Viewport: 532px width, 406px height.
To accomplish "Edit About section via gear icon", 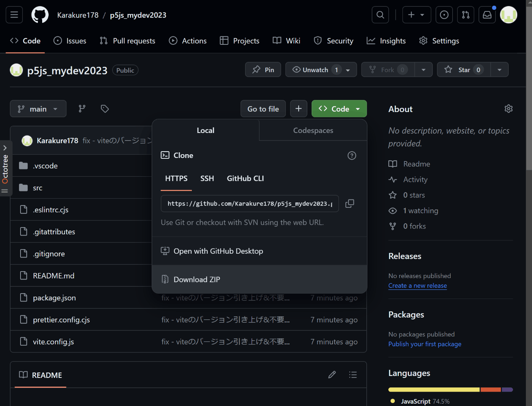I will click(508, 109).
